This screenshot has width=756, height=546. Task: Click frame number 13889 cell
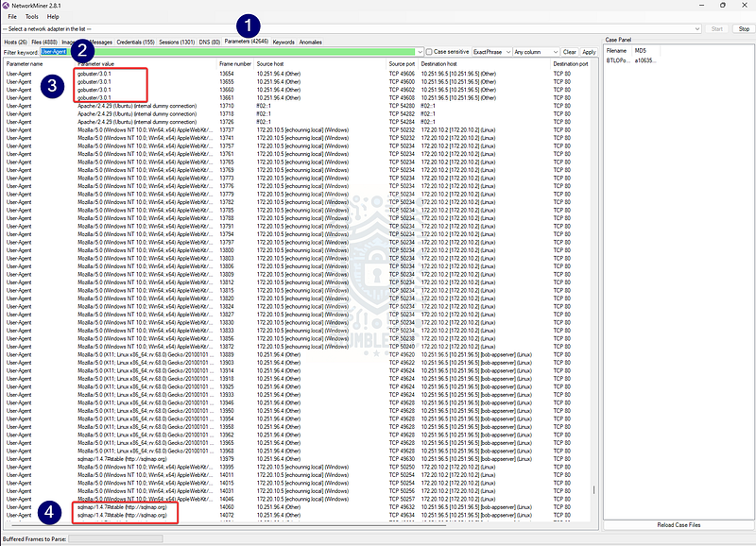click(227, 354)
